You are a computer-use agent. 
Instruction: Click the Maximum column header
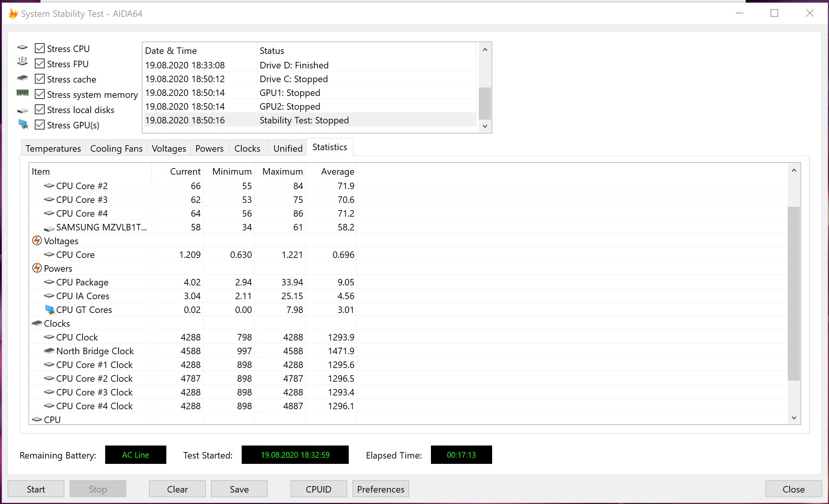(x=282, y=172)
